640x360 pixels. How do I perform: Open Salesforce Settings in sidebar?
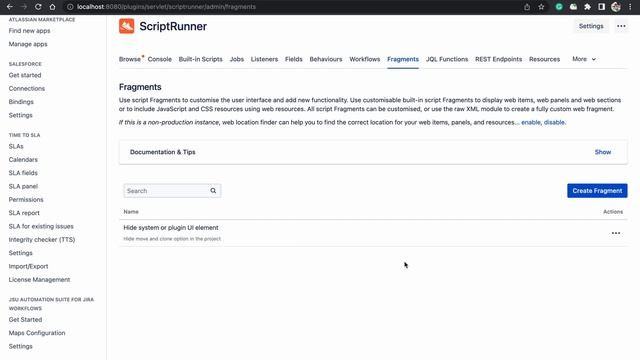pos(20,116)
